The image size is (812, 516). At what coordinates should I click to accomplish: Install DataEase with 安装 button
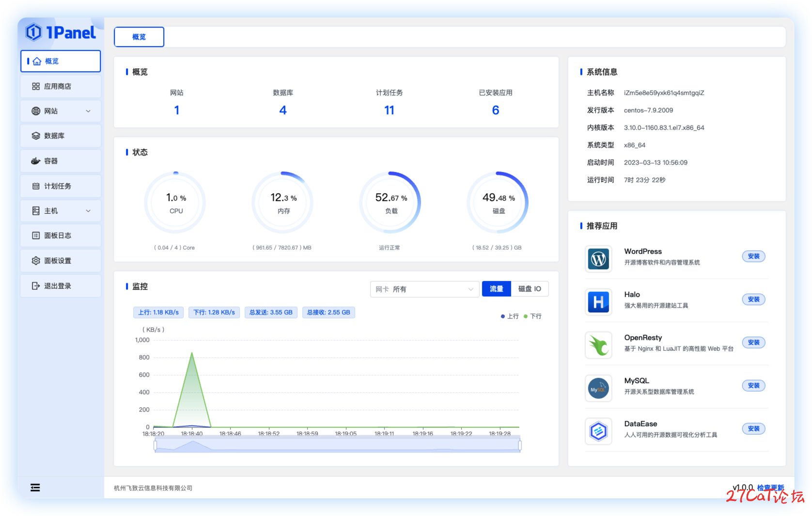(753, 429)
